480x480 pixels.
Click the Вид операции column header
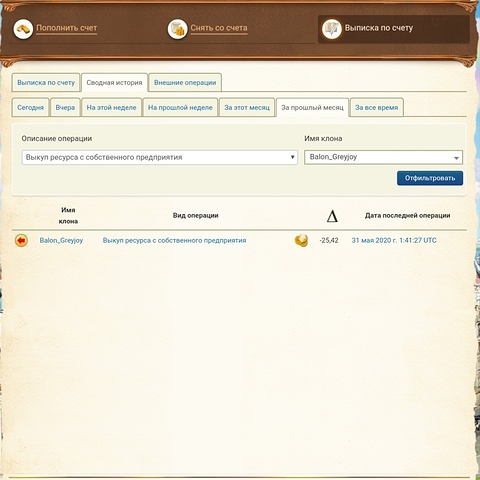coord(195,216)
